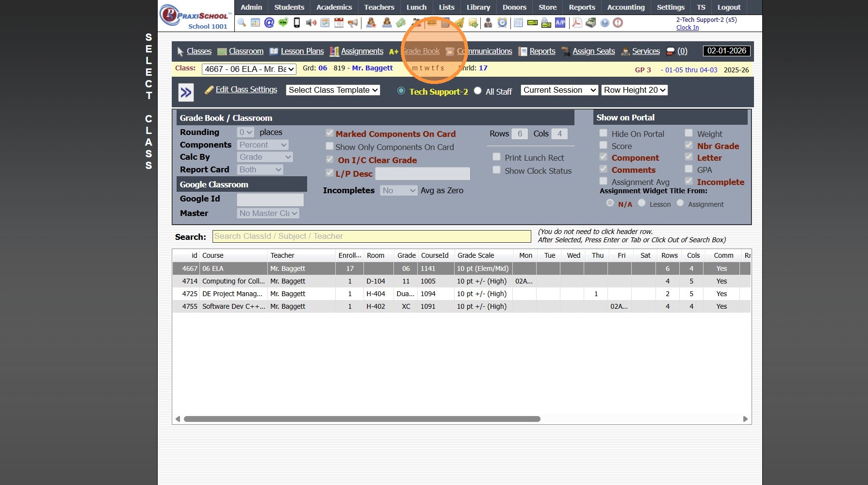Open the Teachers menu
This screenshot has width=868, height=485.
pos(379,7)
